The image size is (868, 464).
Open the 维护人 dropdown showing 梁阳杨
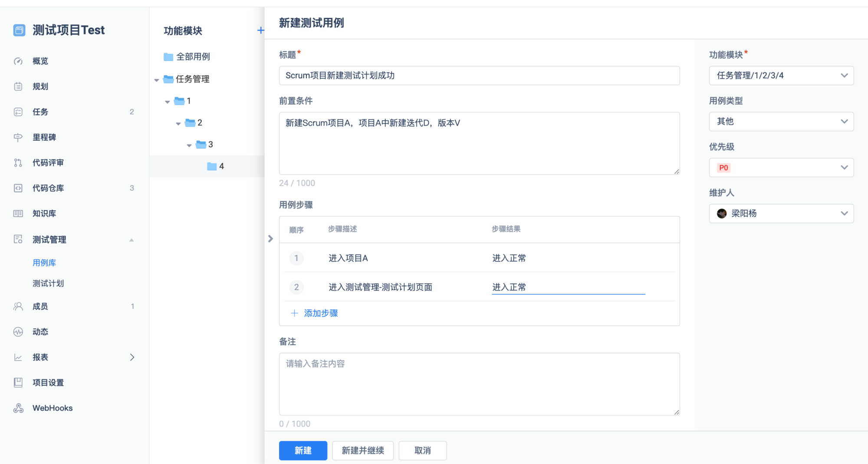pyautogui.click(x=781, y=214)
